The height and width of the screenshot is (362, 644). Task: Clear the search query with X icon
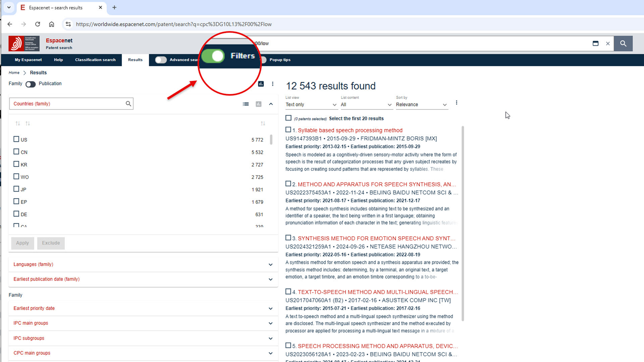coord(607,44)
